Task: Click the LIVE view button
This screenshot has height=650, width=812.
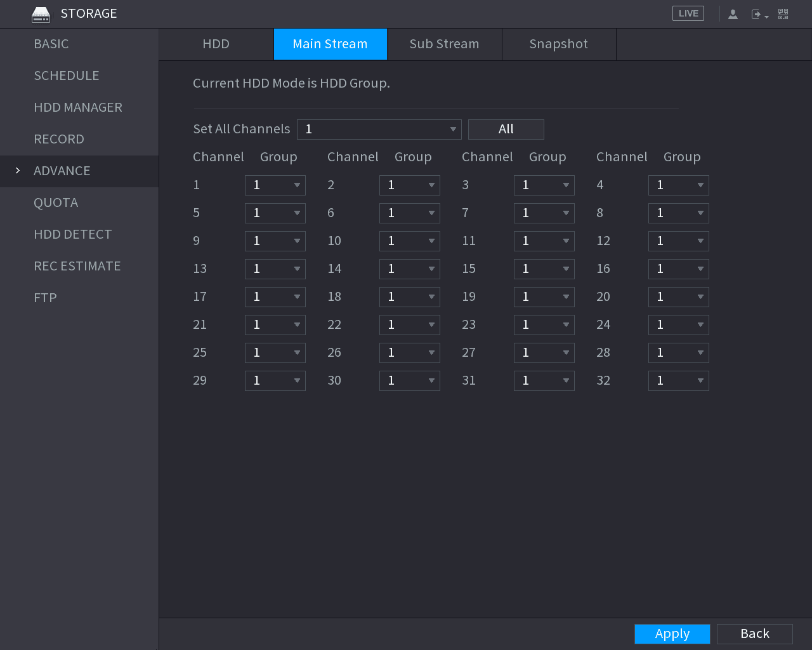Action: click(x=688, y=13)
